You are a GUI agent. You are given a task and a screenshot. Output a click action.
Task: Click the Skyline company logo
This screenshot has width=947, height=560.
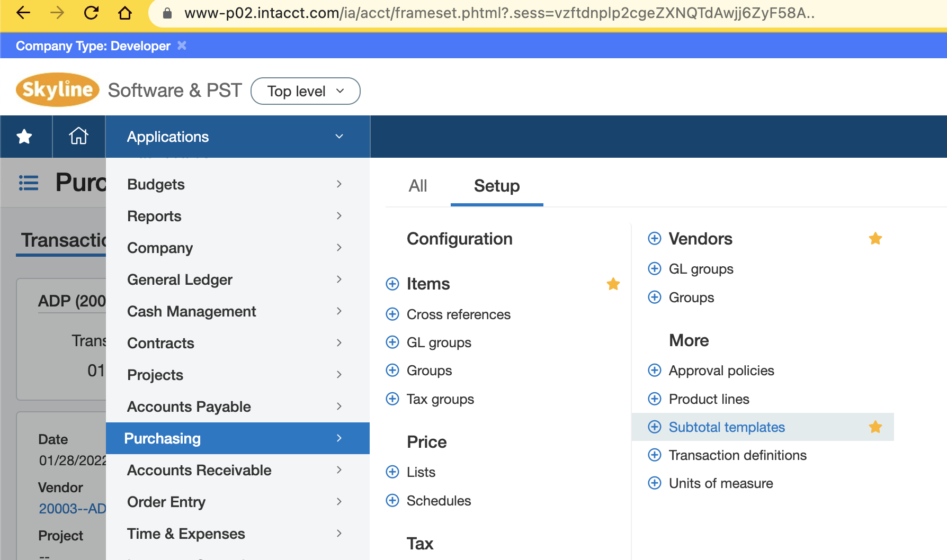coord(57,89)
